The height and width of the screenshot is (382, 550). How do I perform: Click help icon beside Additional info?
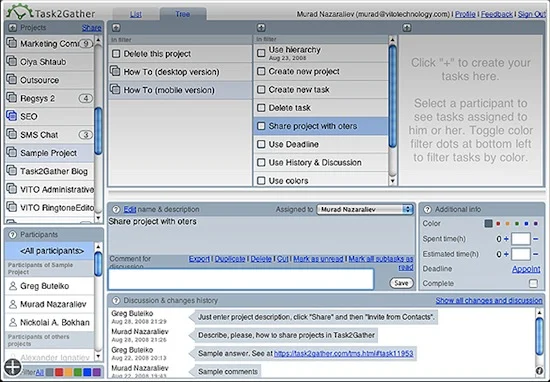[x=427, y=209]
